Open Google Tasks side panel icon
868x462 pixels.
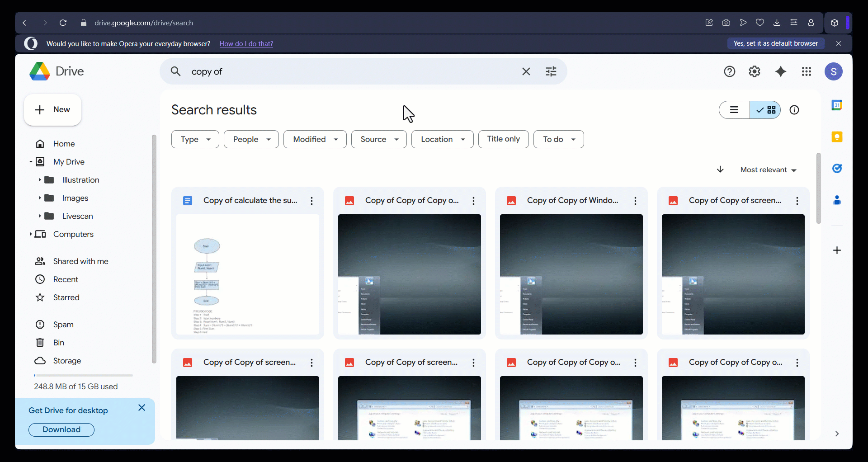(837, 169)
